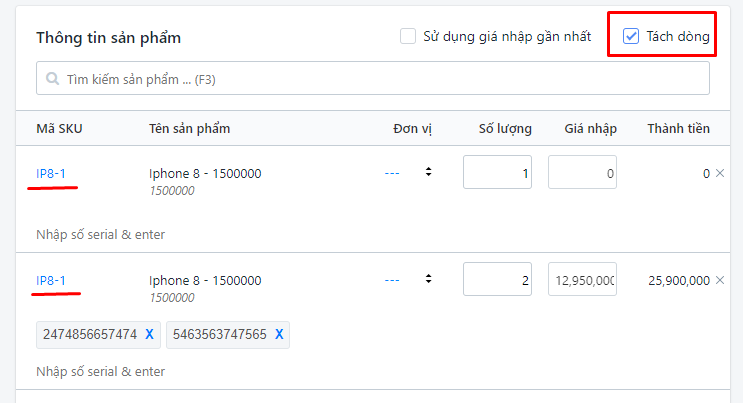Open the second IP8-1 SKU link

point(51,280)
